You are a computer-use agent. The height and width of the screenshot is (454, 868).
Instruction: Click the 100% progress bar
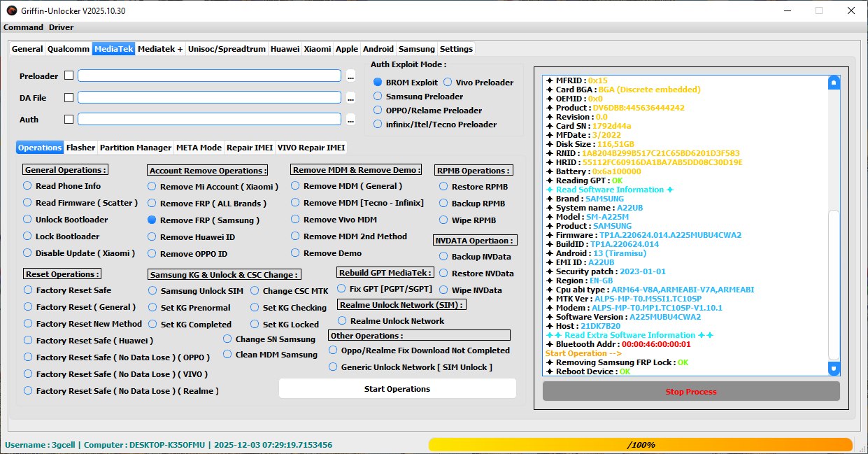point(641,445)
